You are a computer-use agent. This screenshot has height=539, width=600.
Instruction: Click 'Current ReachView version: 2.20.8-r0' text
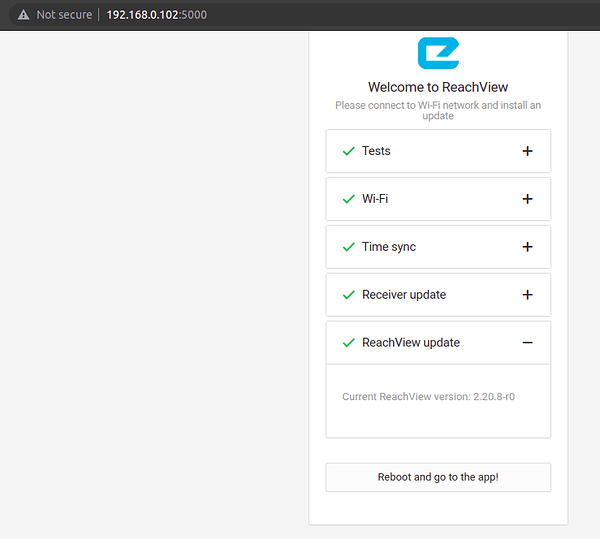429,396
